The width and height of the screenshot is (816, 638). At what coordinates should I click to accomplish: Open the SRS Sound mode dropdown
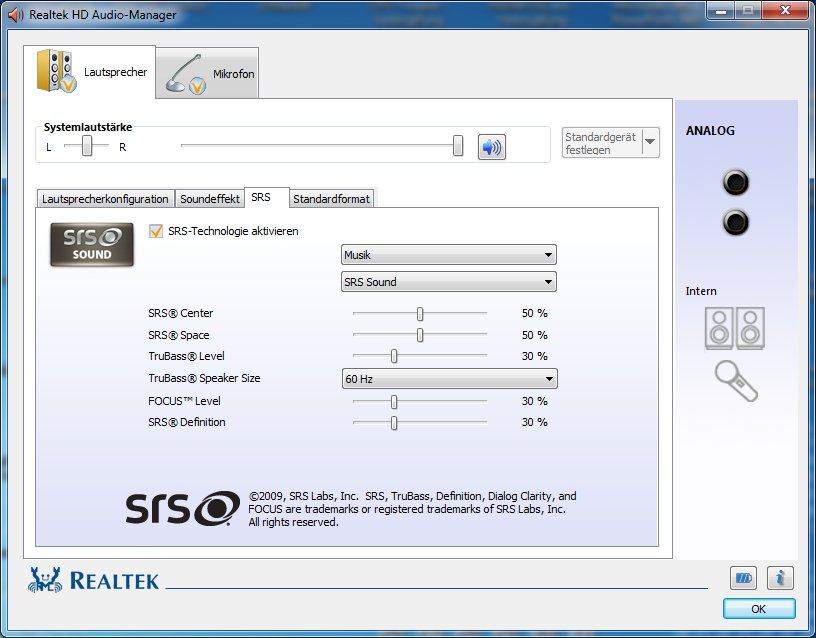[x=449, y=282]
